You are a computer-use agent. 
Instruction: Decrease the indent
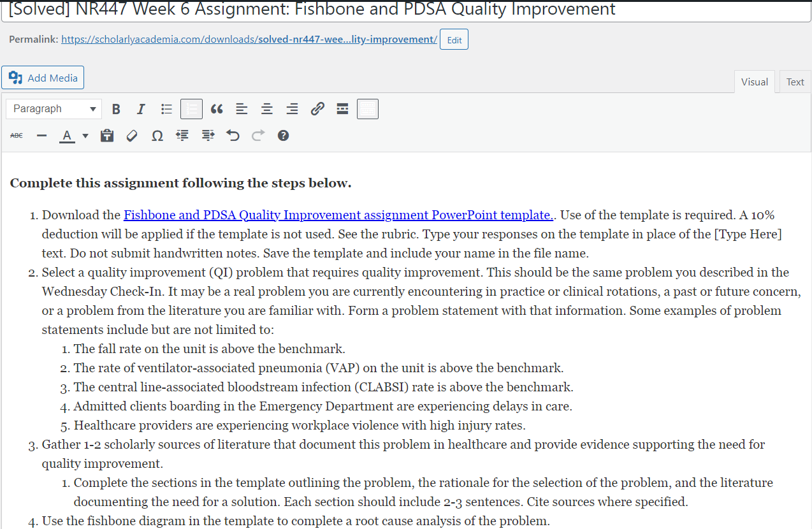pyautogui.click(x=182, y=135)
